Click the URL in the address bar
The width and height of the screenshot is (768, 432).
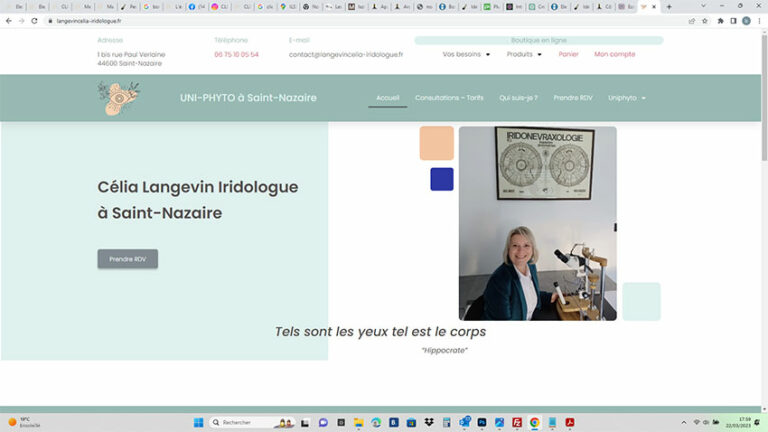coord(89,21)
